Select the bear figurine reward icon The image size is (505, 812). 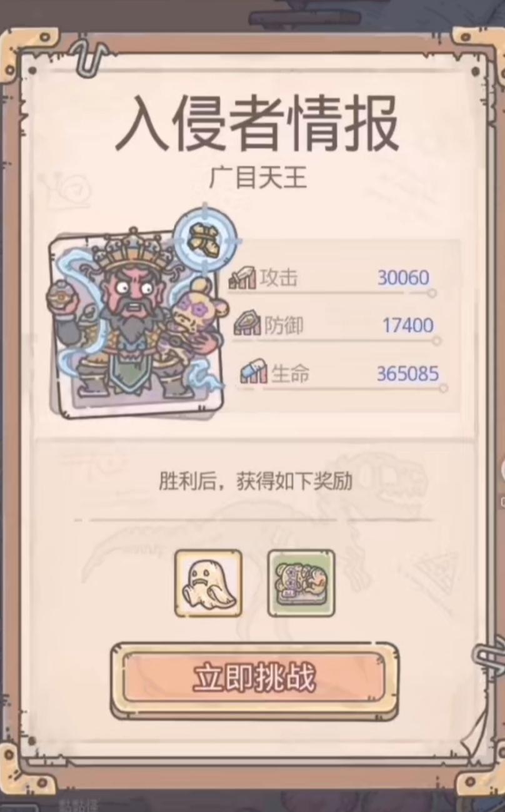click(301, 583)
